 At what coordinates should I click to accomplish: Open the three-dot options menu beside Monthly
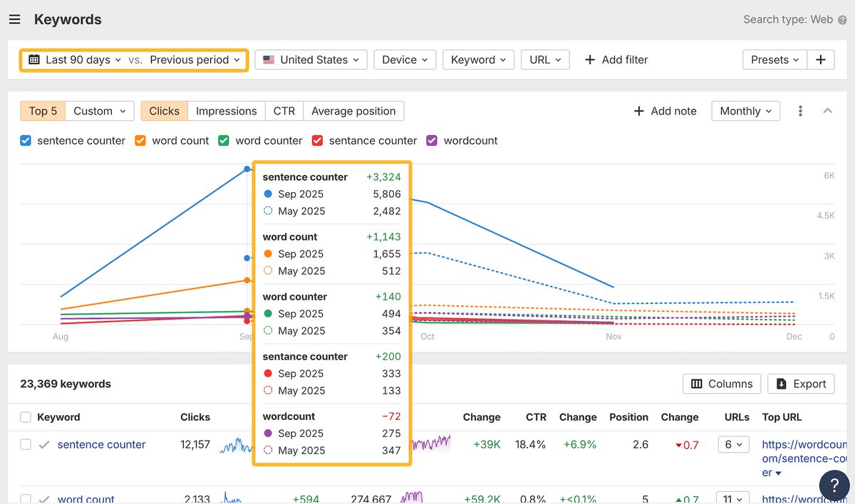click(x=800, y=111)
